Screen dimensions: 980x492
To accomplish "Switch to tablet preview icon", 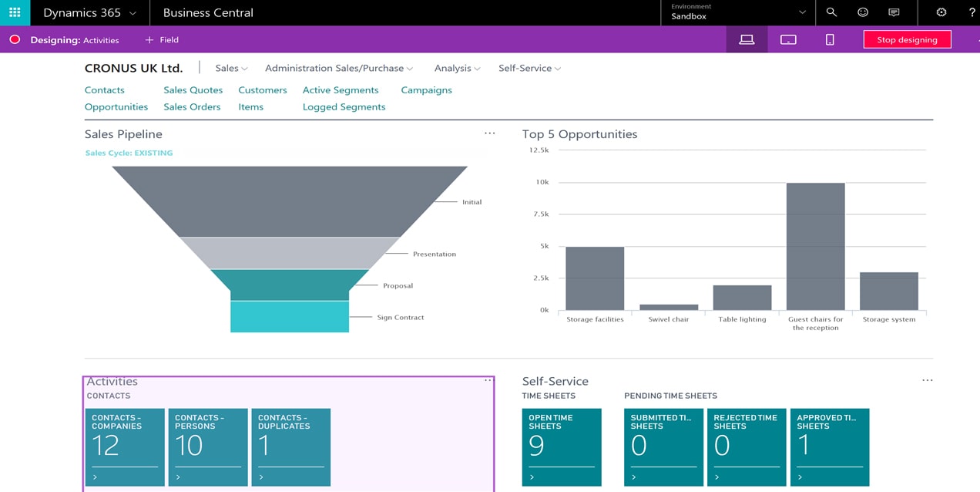I will [788, 39].
